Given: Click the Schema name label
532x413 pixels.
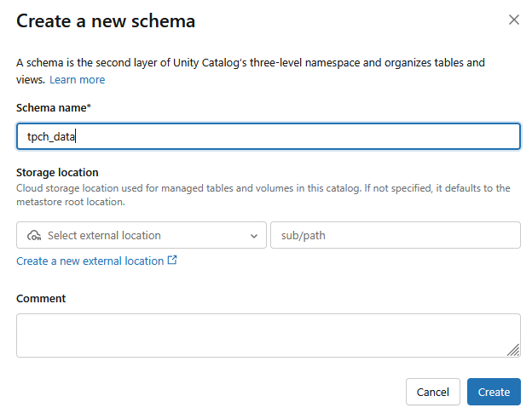Looking at the screenshot, I should (x=49, y=108).
